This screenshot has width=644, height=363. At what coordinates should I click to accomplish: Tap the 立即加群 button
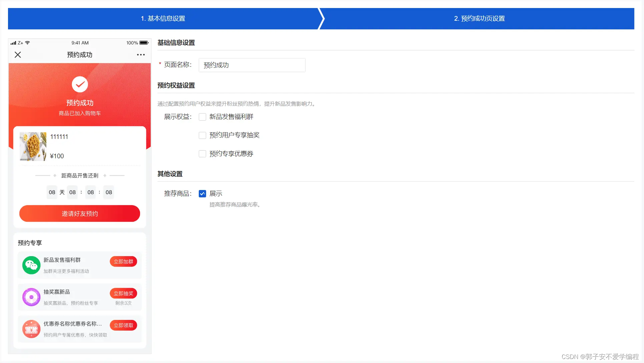click(123, 261)
